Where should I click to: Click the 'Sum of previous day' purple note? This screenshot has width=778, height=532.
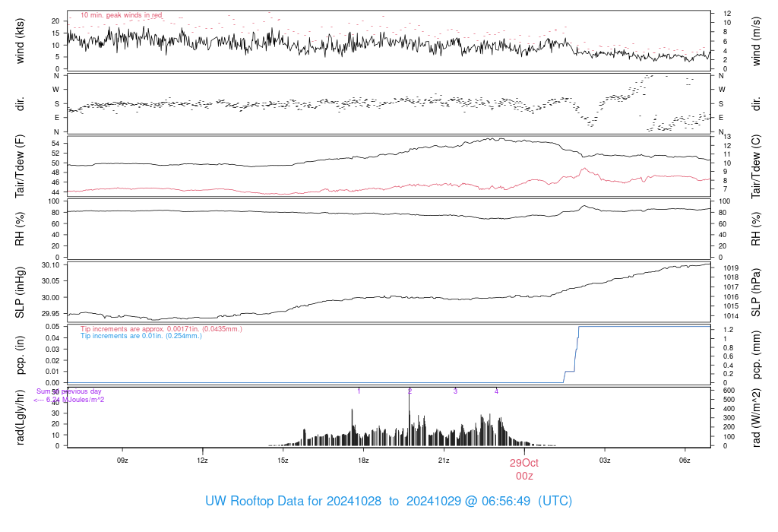69,391
